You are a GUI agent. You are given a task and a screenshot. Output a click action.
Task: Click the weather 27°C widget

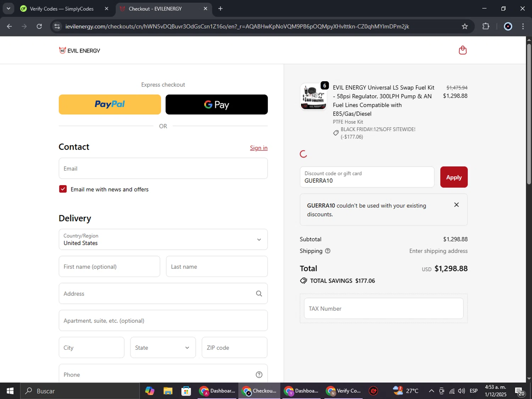coord(406,391)
